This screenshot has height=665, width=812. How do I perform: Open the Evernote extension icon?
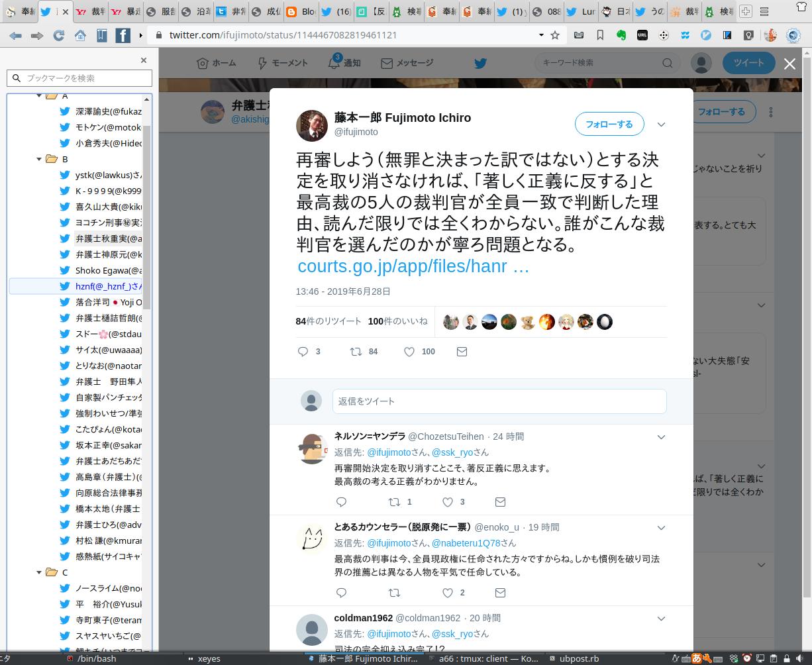tap(621, 35)
